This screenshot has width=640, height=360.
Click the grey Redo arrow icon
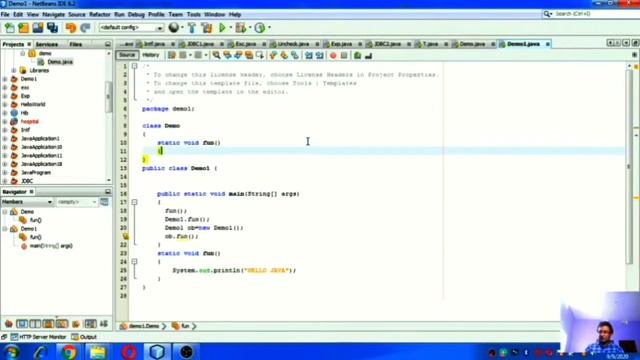click(85, 28)
